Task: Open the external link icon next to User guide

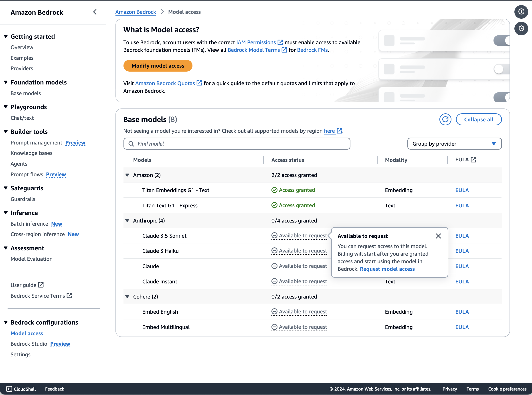Action: [x=41, y=285]
